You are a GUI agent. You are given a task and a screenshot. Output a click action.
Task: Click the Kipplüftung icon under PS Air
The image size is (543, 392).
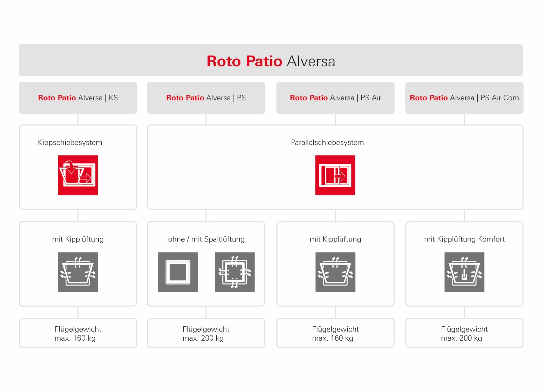[335, 272]
